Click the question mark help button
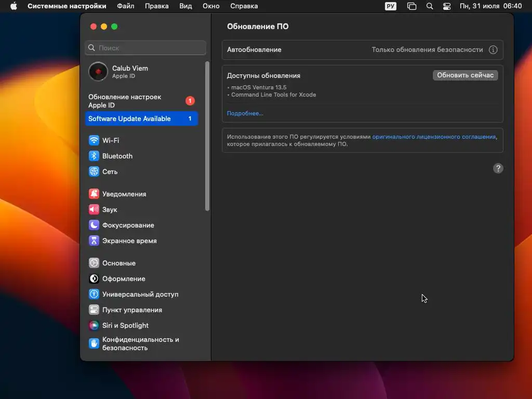 pyautogui.click(x=498, y=168)
